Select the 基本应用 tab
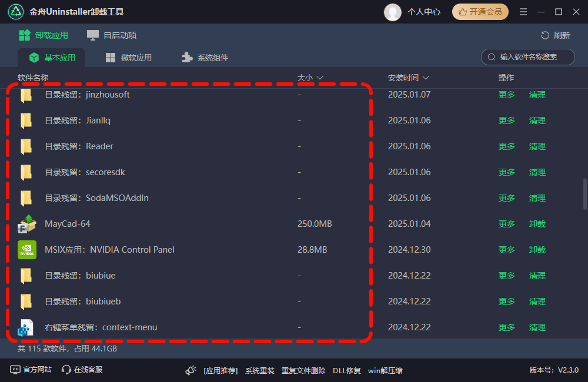The image size is (588, 382). click(51, 58)
